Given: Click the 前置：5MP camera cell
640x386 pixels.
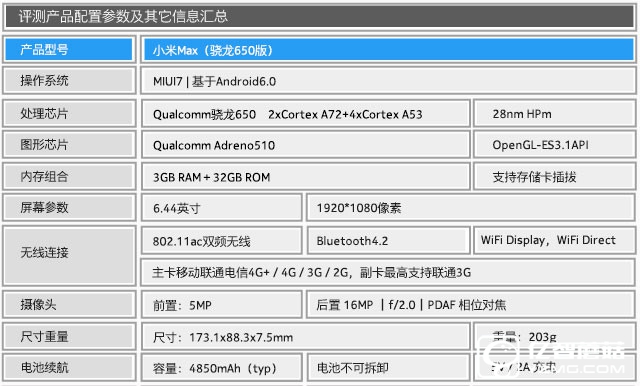Looking at the screenshot, I should point(222,305).
